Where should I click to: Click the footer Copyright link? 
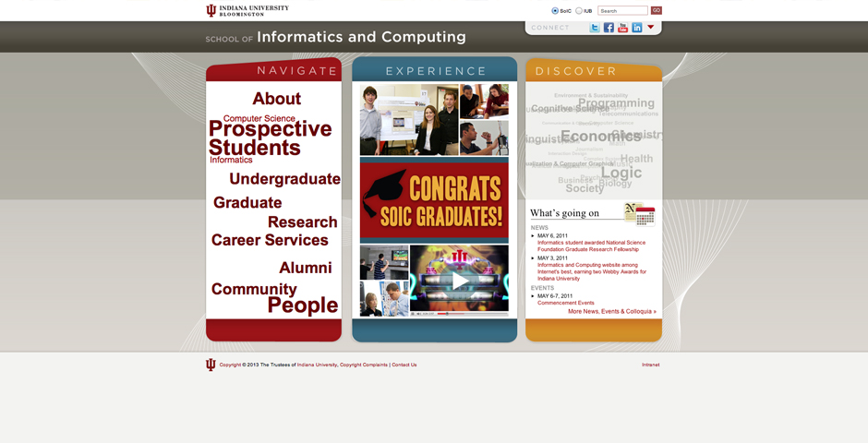tap(230, 365)
